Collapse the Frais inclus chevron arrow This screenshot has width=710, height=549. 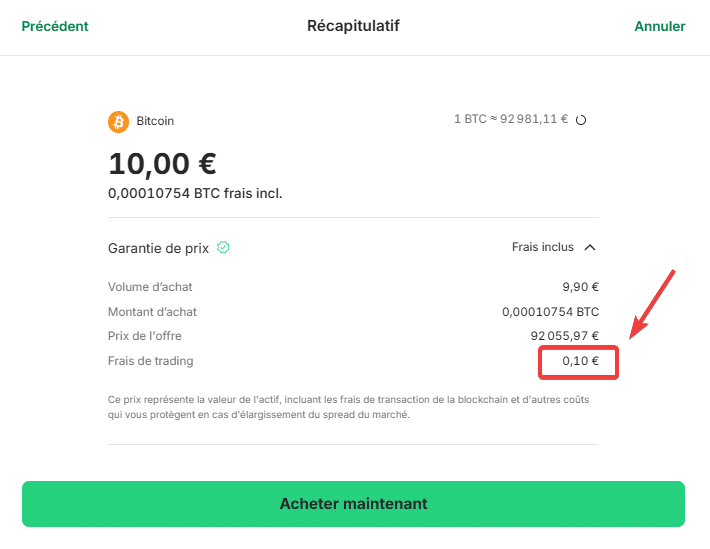click(x=590, y=247)
